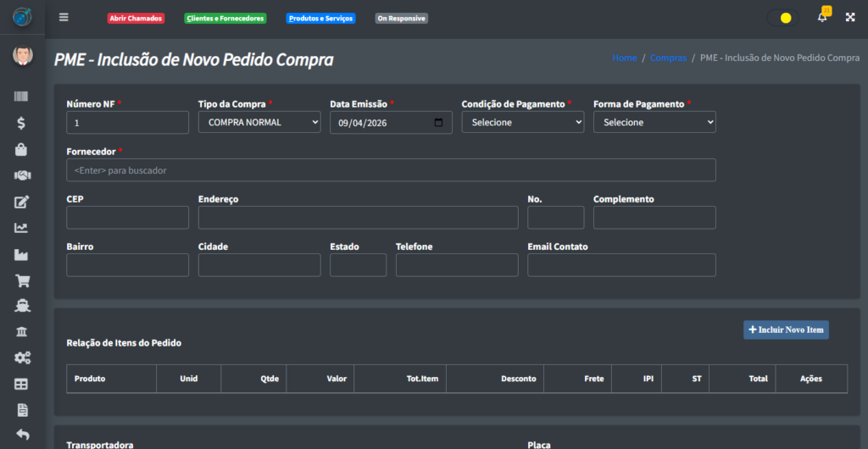Click the hamburger menu icon
The height and width of the screenshot is (449, 868).
64,17
